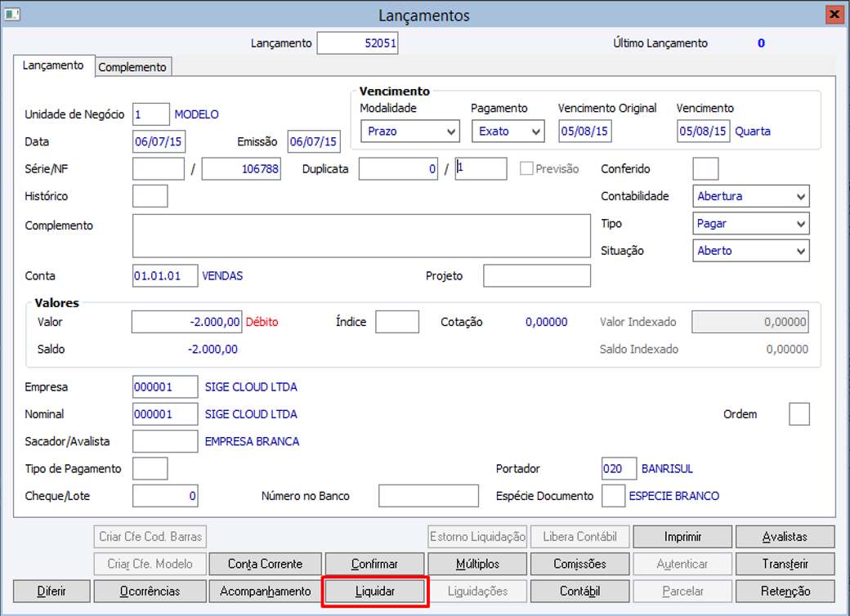Click the MODELO unit name text
Viewport: 850px width, 616px height.
[x=197, y=114]
